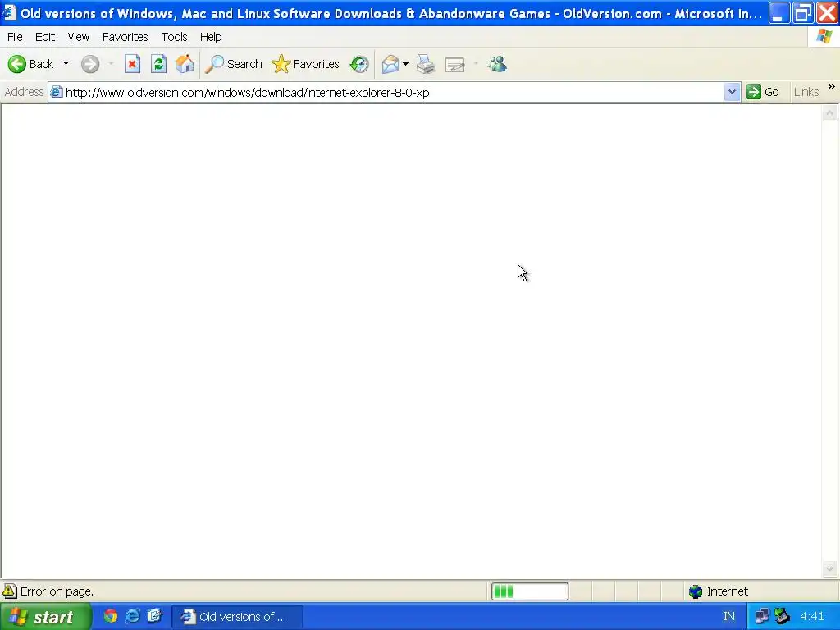This screenshot has width=840, height=630.
Task: Open the History clock icon
Action: click(359, 64)
